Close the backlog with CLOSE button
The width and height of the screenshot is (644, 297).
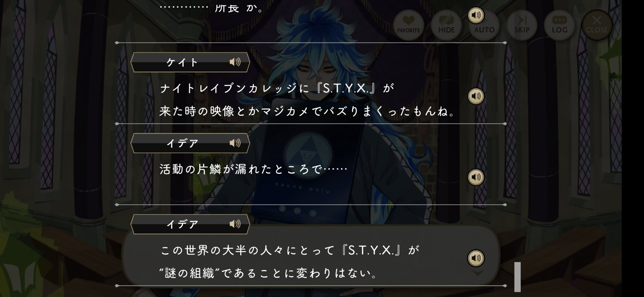click(x=597, y=25)
